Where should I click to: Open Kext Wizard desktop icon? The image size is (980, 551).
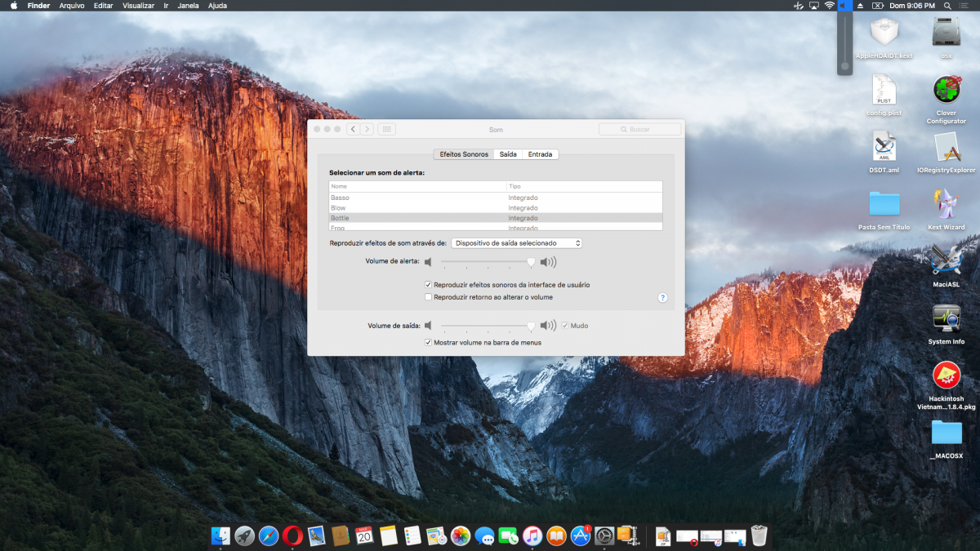[946, 204]
